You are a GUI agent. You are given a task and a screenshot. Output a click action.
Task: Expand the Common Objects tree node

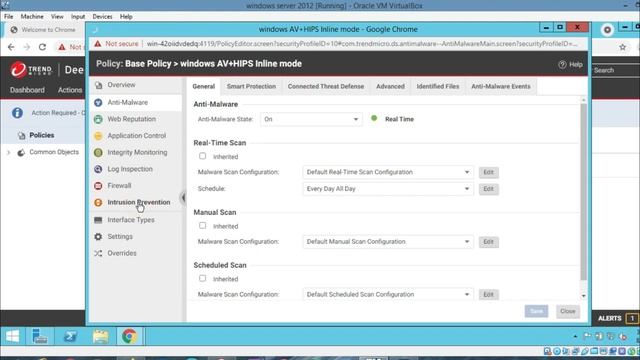click(8, 153)
